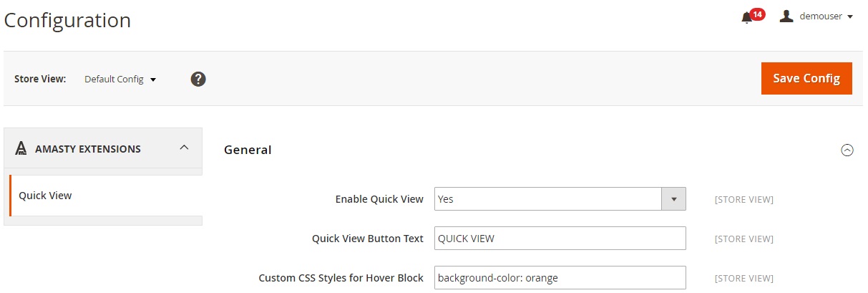
Task: Click the Store View scope label beside Button Text
Action: coord(743,239)
